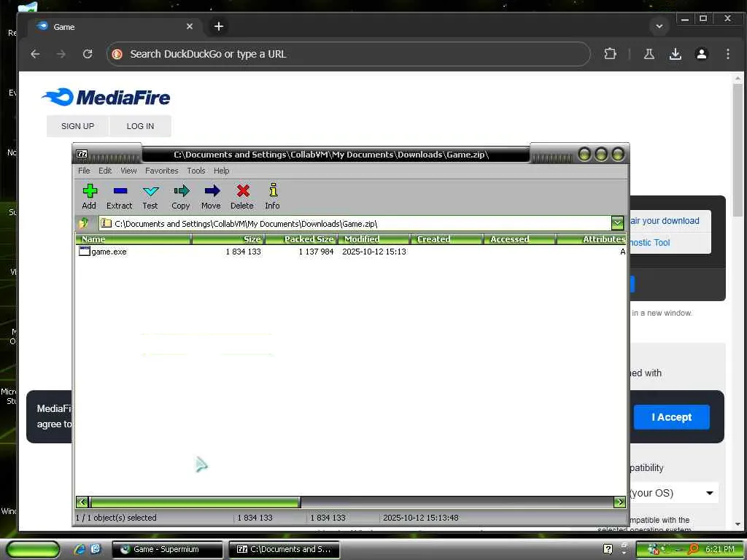Screen dimensions: 747x560
Task: Open the Tools menu in 7-Zip
Action: [x=196, y=171]
